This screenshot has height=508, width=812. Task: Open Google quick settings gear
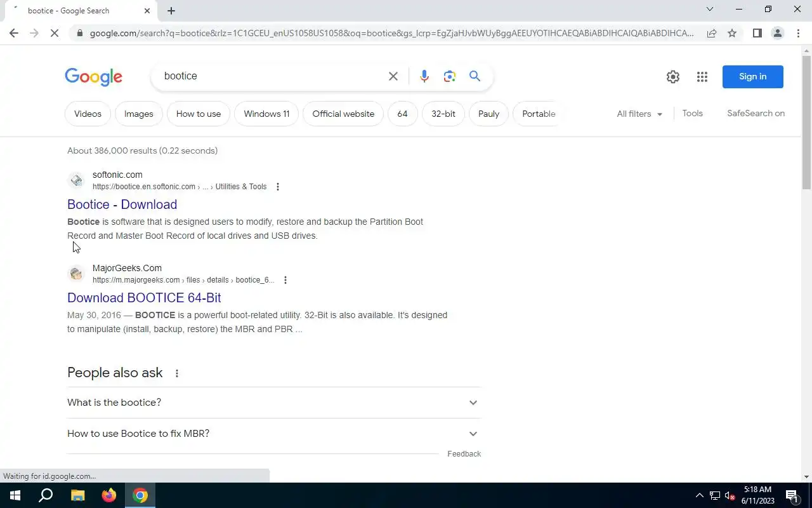(x=673, y=77)
